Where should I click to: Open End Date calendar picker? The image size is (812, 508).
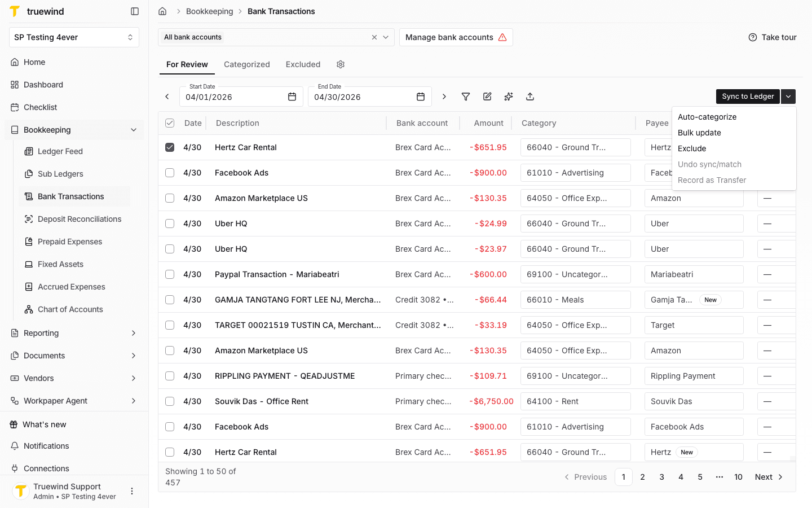pyautogui.click(x=421, y=97)
